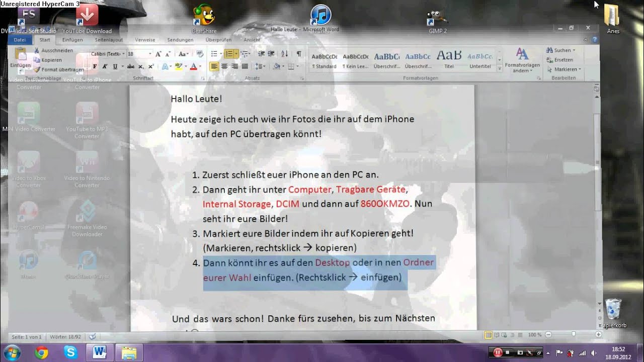Click the text effects glowing A icon
644x362 pixels.
166,66
